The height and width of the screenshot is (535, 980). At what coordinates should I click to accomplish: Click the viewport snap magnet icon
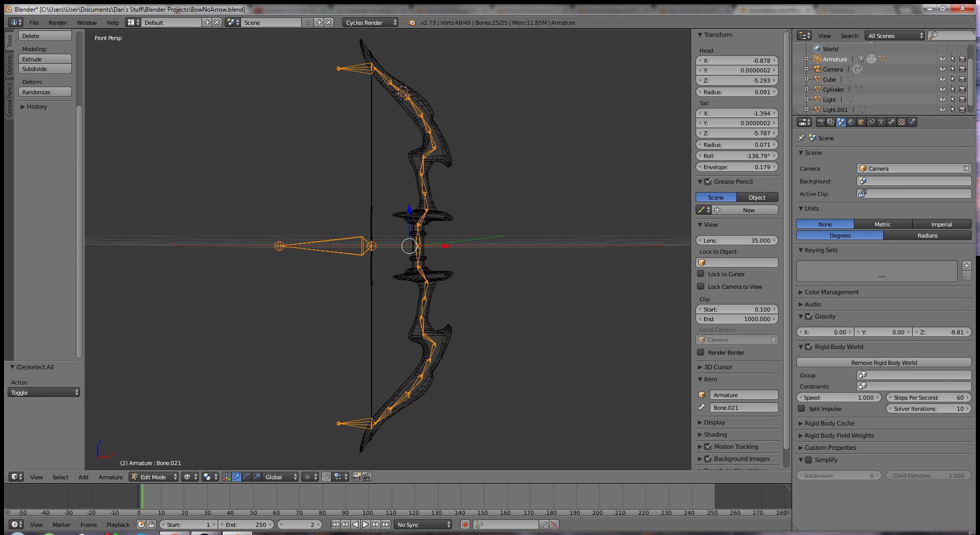pos(326,477)
